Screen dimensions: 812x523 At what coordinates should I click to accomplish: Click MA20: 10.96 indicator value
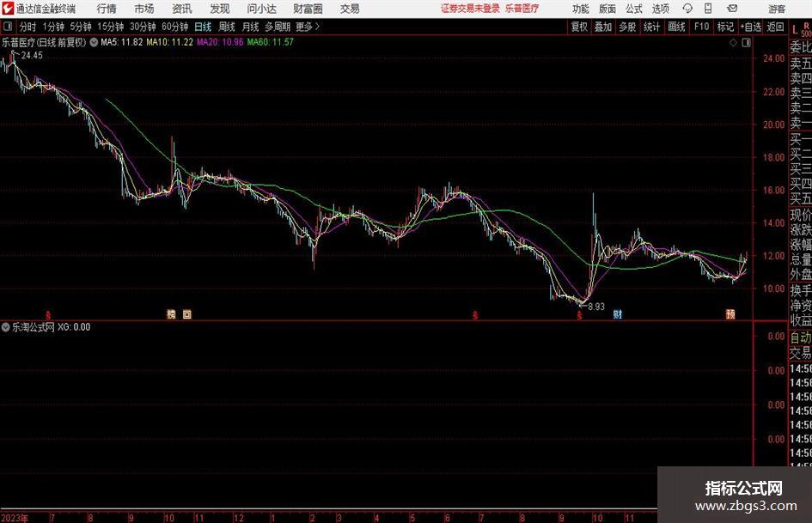coord(220,42)
